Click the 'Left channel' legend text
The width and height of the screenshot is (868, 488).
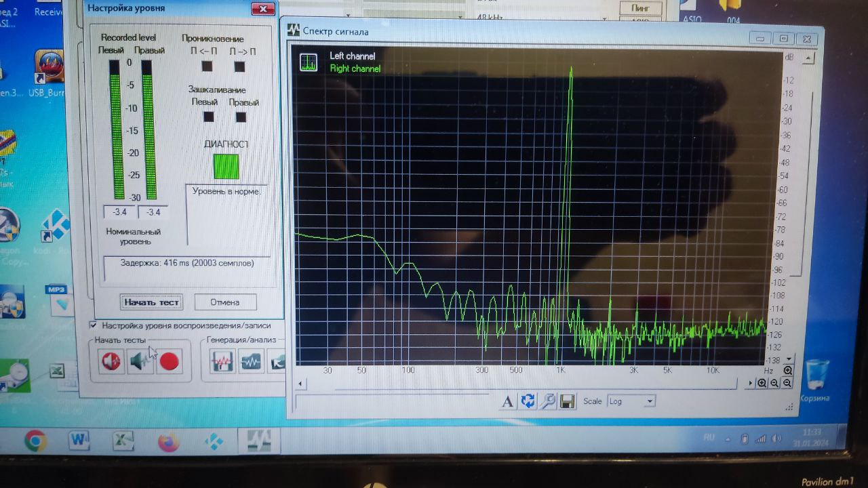coord(353,56)
